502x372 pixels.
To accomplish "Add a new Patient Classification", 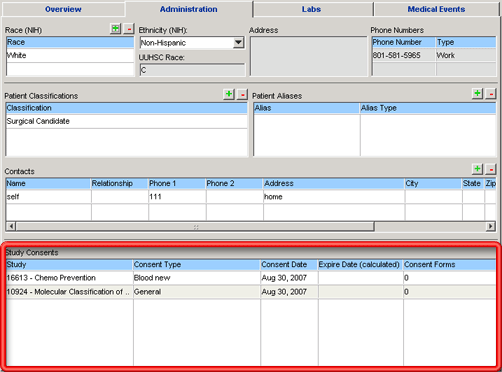I will 229,94.
